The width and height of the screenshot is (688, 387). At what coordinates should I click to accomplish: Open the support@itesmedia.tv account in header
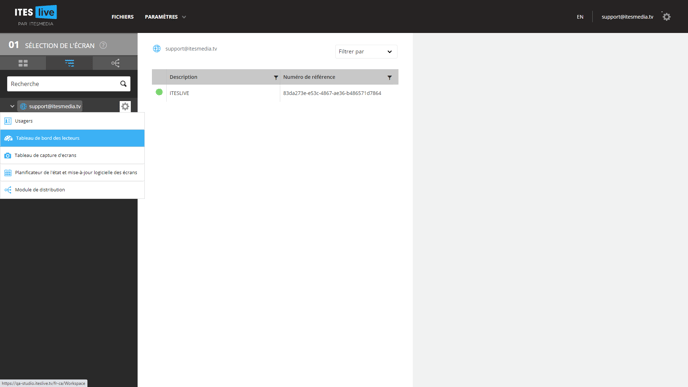(x=627, y=17)
